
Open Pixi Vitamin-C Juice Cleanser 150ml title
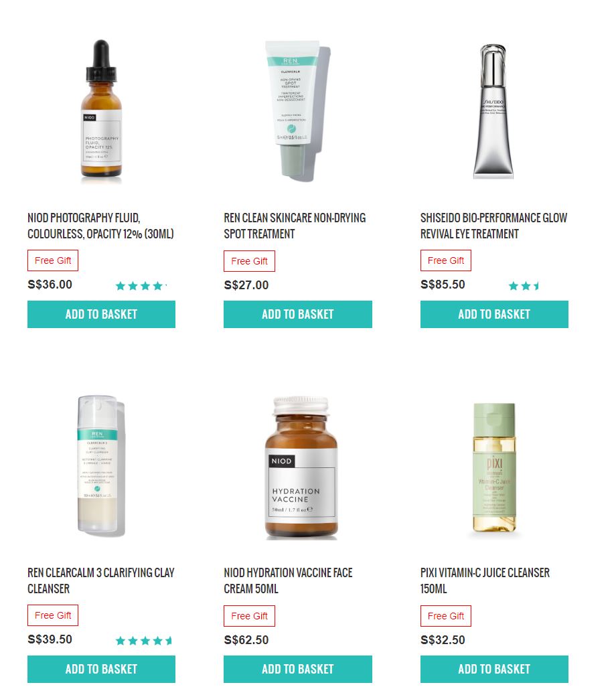(485, 581)
